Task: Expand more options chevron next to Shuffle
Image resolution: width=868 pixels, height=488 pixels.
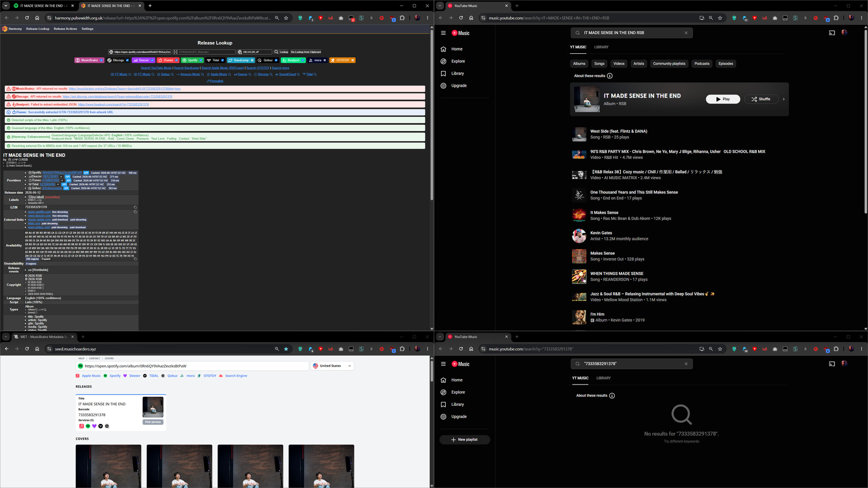Action: (783, 99)
